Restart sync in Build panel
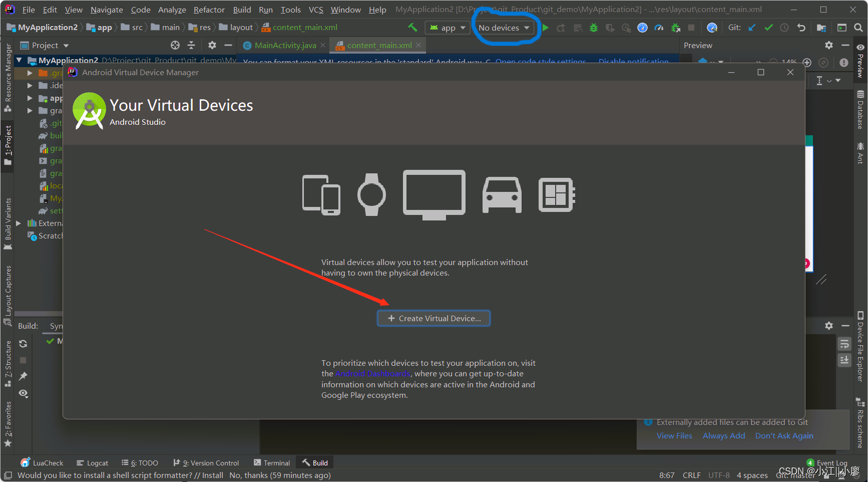868x482 pixels. click(23, 344)
